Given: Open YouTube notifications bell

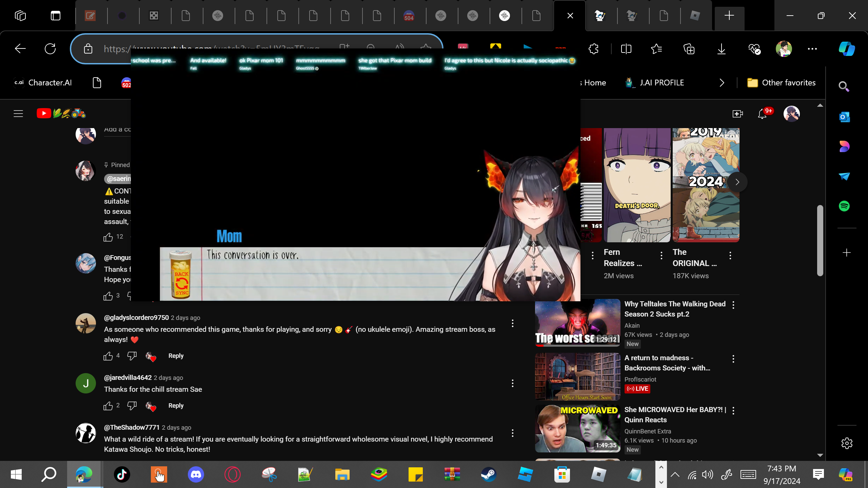Looking at the screenshot, I should click(762, 114).
